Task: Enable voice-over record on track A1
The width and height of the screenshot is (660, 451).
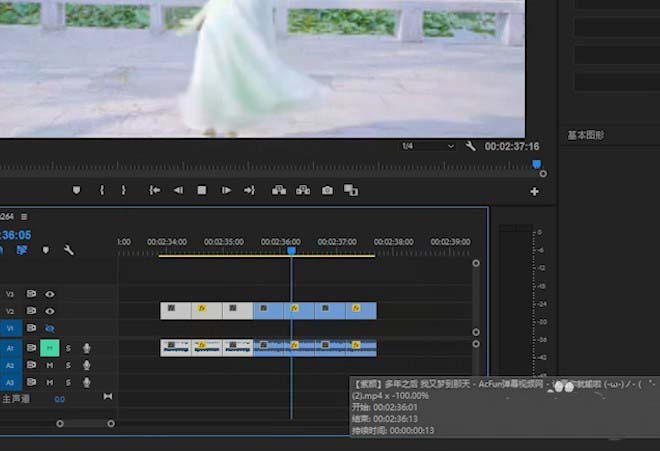Action: (86, 348)
